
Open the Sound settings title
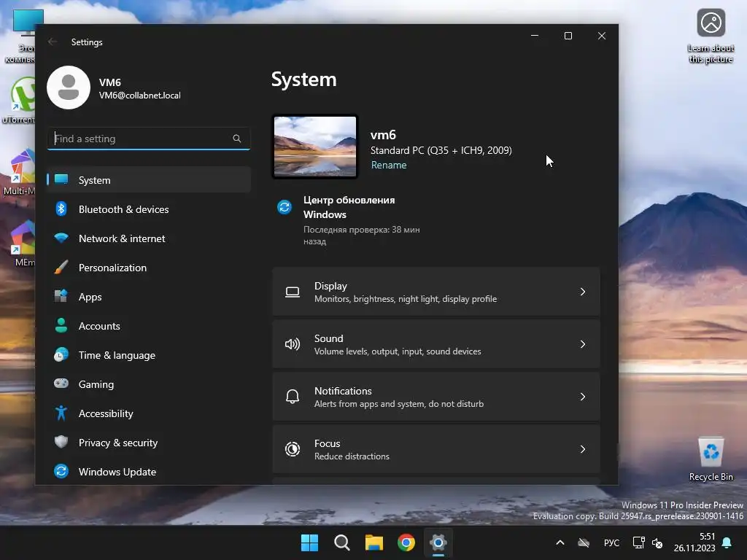click(329, 338)
